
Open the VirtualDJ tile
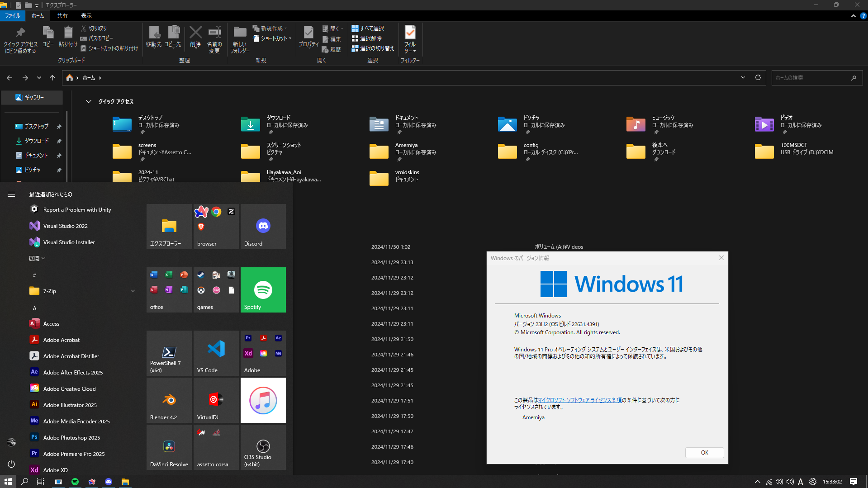coord(216,400)
